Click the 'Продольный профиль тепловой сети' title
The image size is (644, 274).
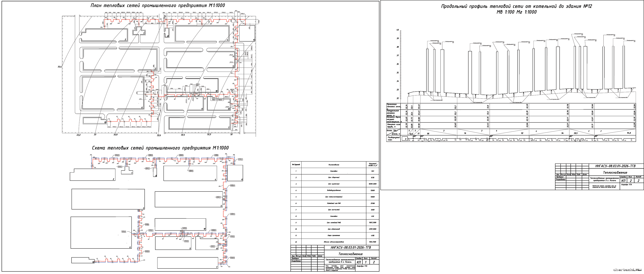pos(516,7)
